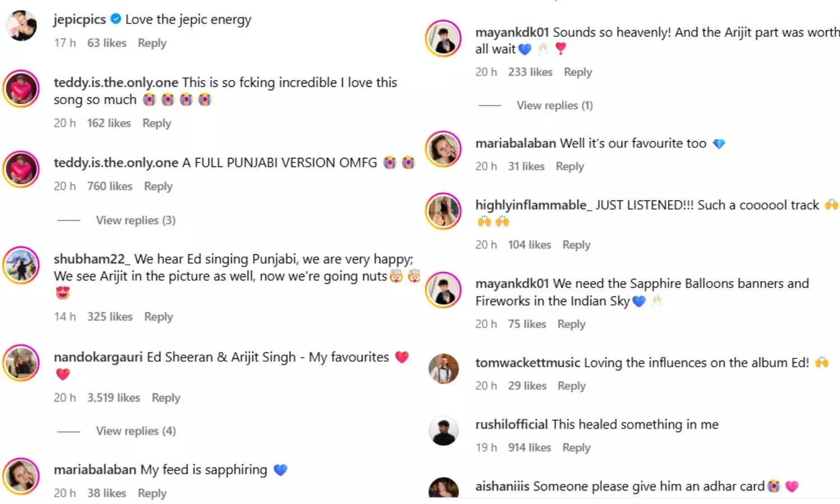Expand the 3 replies under the Punjabi version comment
Screen dimensions: 840x504
click(x=136, y=221)
